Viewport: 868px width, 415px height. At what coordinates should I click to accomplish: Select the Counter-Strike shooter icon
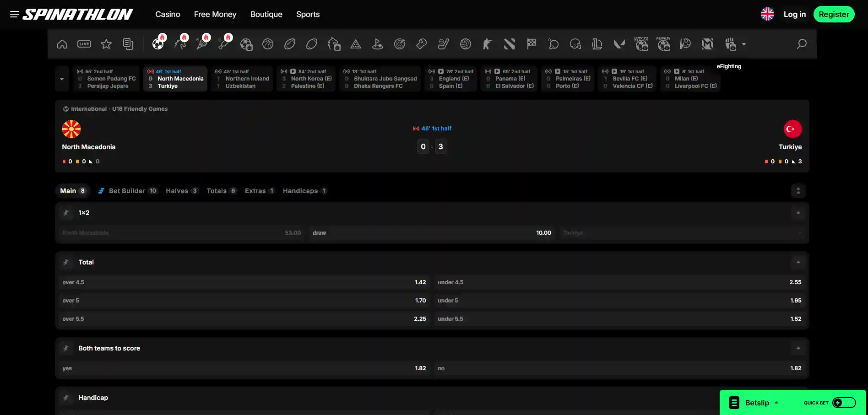[488, 44]
